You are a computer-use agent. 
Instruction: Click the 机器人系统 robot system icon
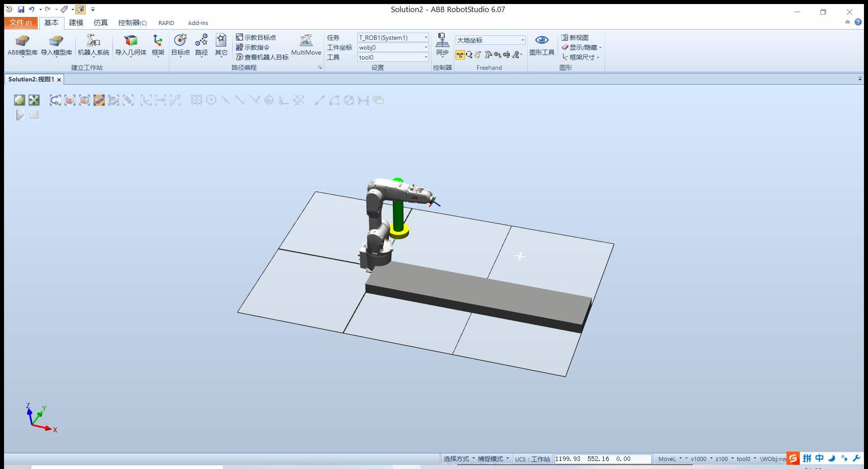93,45
